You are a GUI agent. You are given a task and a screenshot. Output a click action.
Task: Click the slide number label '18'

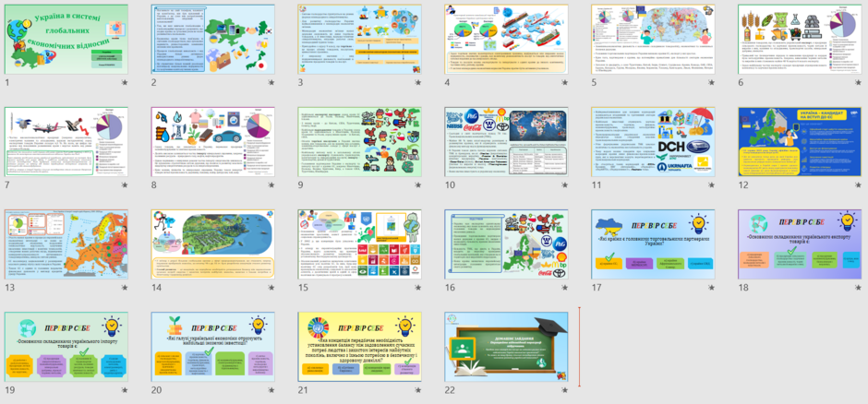point(742,288)
